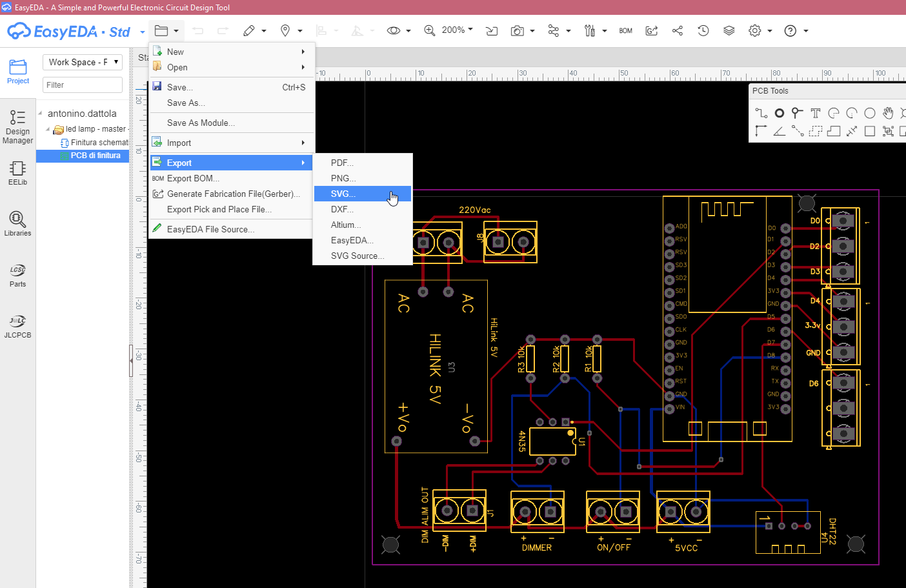This screenshot has width=906, height=588.
Task: Select the Via tool in PCB Tools
Action: [798, 114]
